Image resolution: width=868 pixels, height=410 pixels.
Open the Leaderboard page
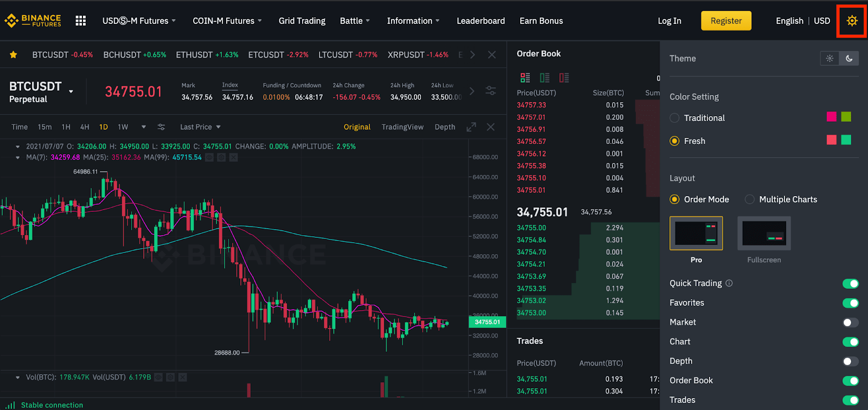[x=481, y=21]
